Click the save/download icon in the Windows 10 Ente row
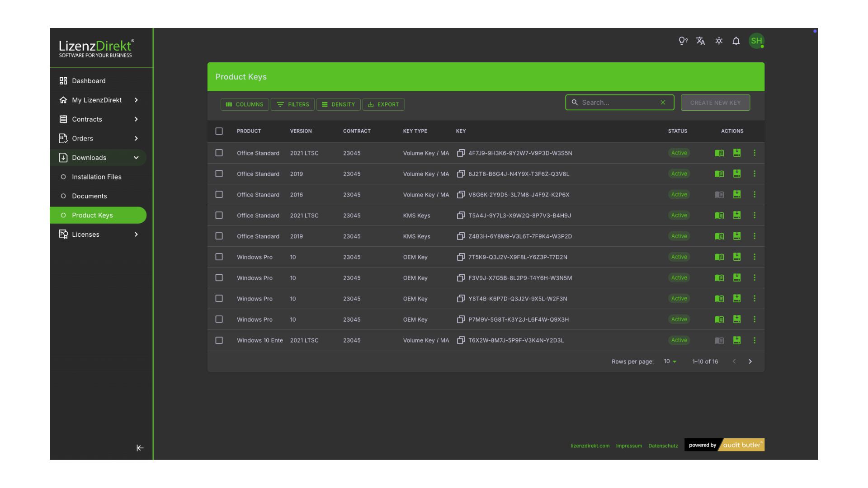The image size is (868, 488). click(736, 340)
